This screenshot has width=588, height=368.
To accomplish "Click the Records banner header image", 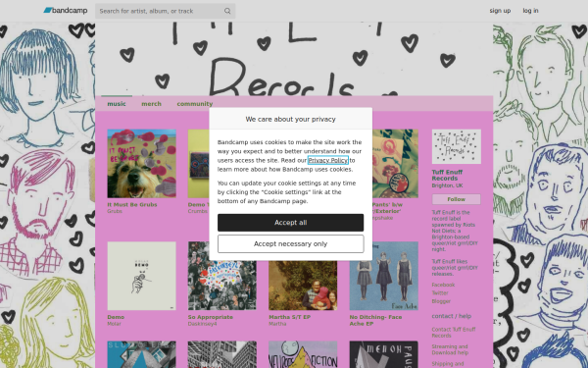I will pos(294,59).
